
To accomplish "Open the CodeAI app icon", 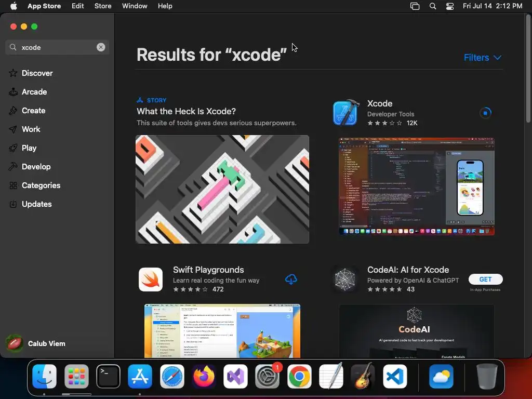I will coord(345,279).
